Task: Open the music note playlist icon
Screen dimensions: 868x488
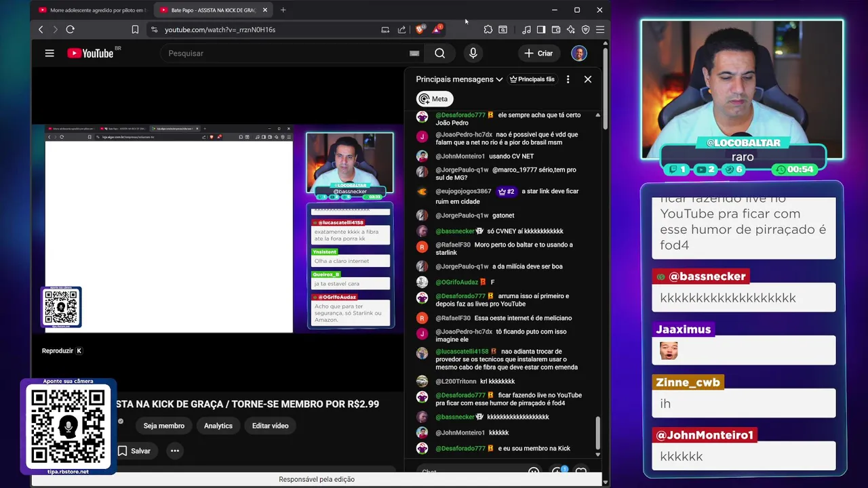Action: click(x=526, y=29)
